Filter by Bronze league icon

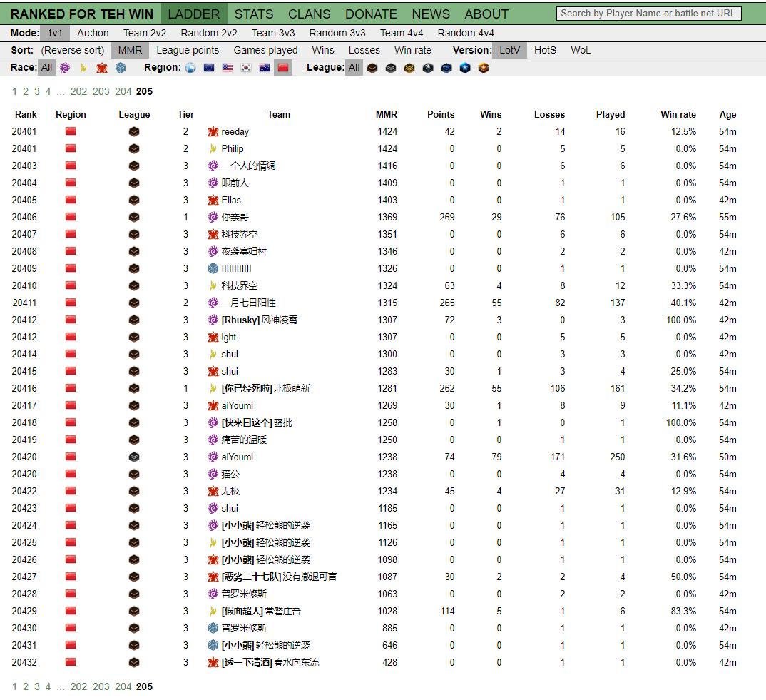[x=372, y=68]
